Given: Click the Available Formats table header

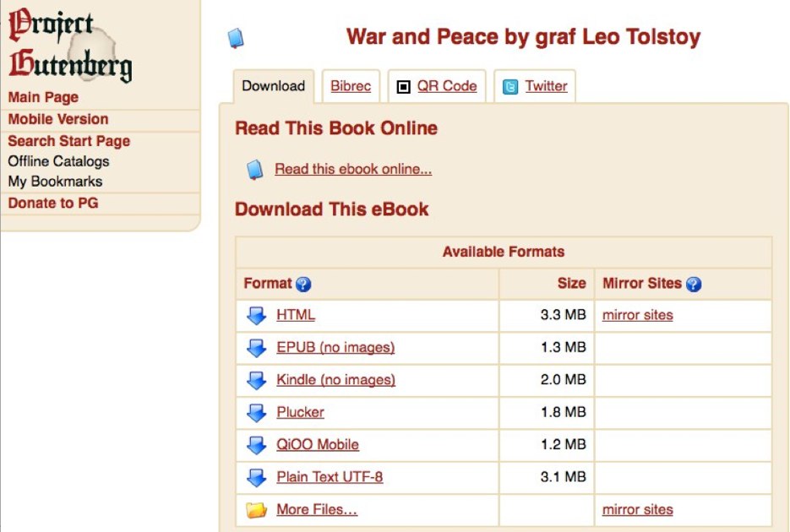Looking at the screenshot, I should tap(504, 252).
